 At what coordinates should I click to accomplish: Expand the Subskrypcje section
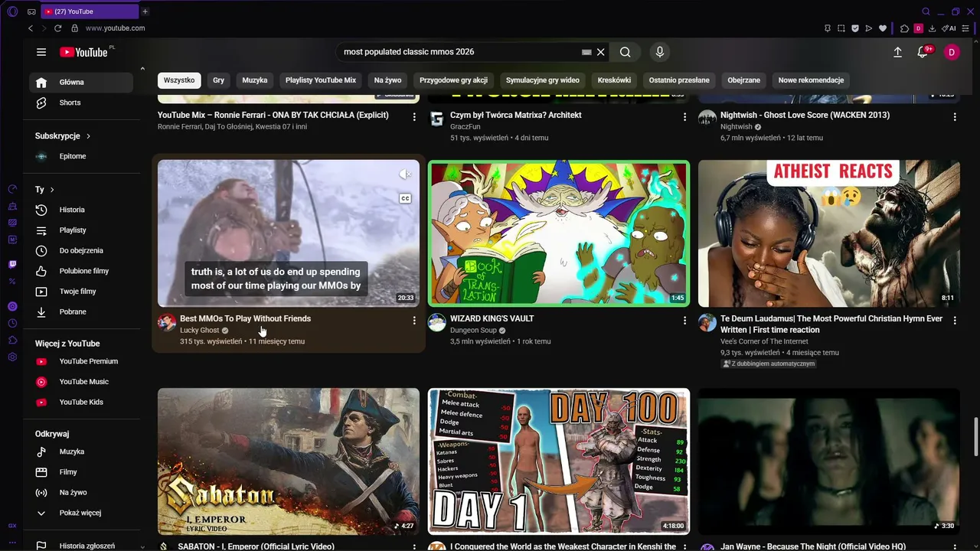[x=63, y=136]
